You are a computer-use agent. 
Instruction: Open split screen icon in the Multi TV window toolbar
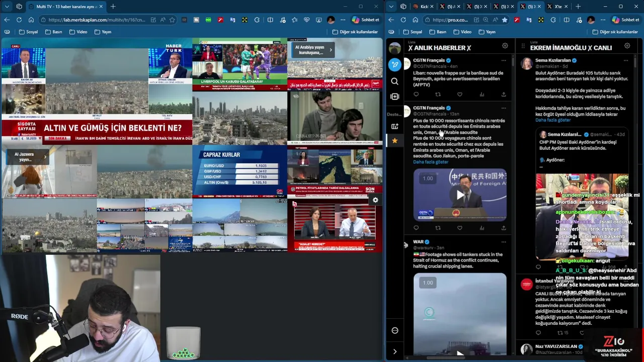tap(270, 20)
